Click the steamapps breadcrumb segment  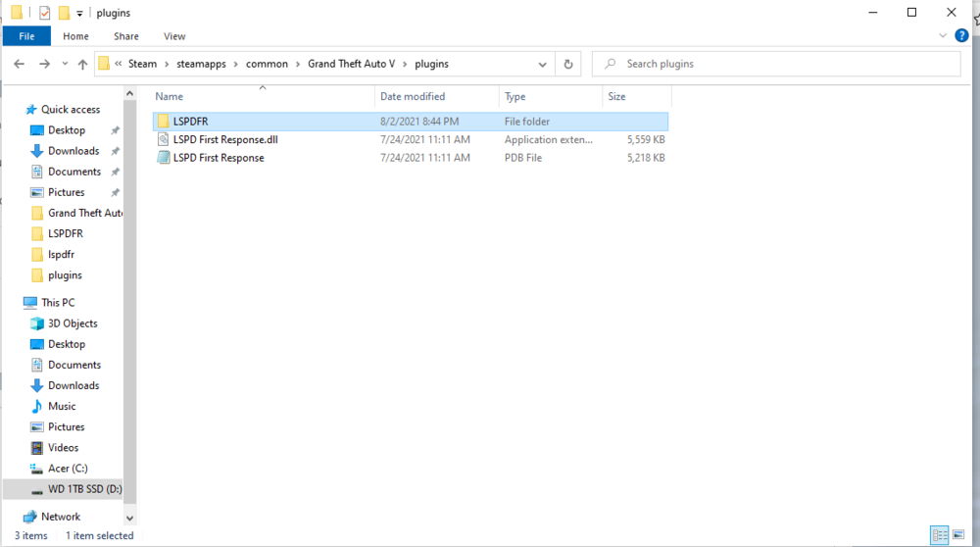tap(201, 64)
